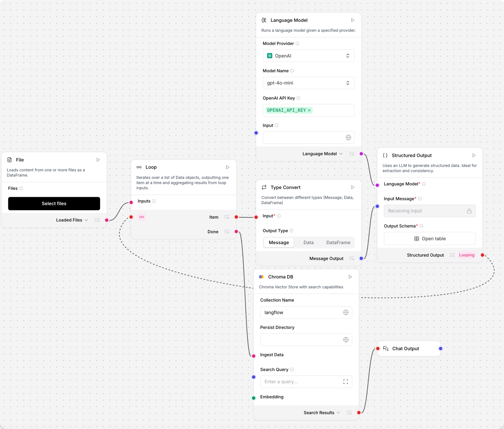504x429 pixels.
Task: Run the File component
Action: [x=98, y=160]
